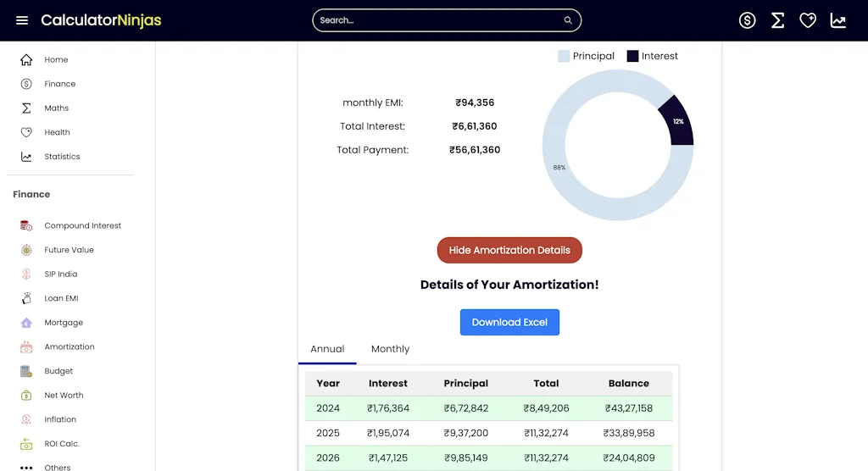Go to Home in the sidebar
The height and width of the screenshot is (471, 868).
(56, 60)
